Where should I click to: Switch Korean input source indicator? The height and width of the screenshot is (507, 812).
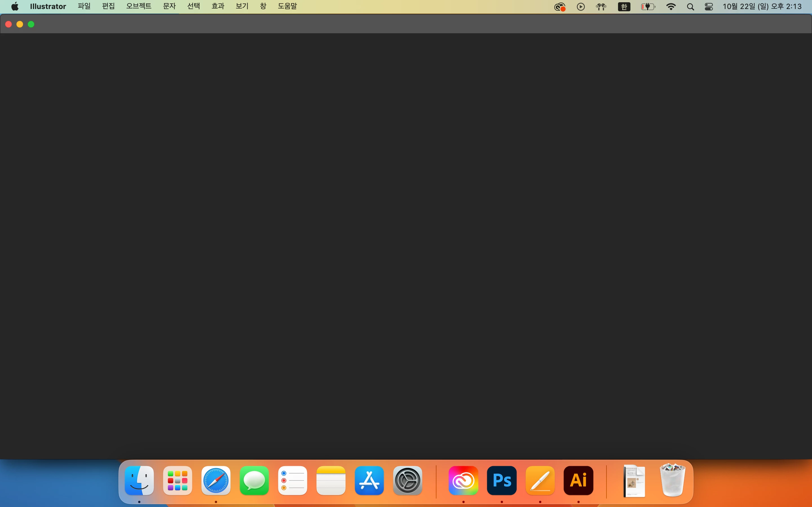[x=624, y=7]
